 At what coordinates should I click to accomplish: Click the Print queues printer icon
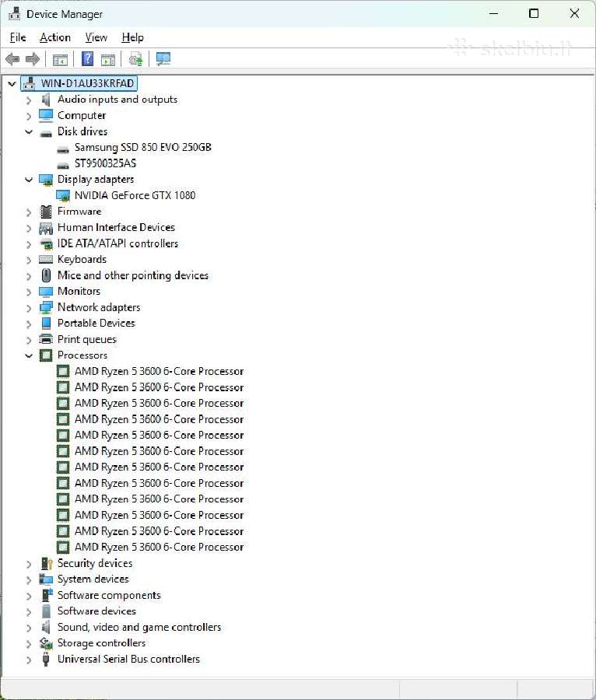pos(46,339)
